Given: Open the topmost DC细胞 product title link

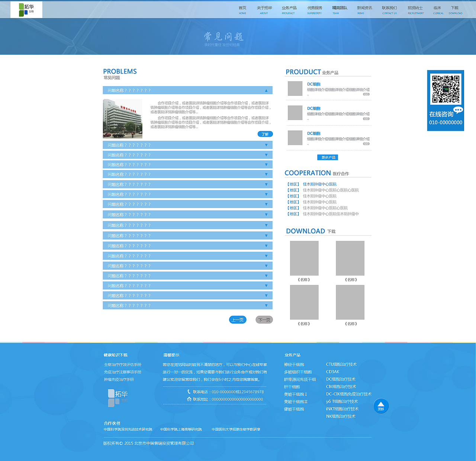Looking at the screenshot, I should [x=313, y=84].
